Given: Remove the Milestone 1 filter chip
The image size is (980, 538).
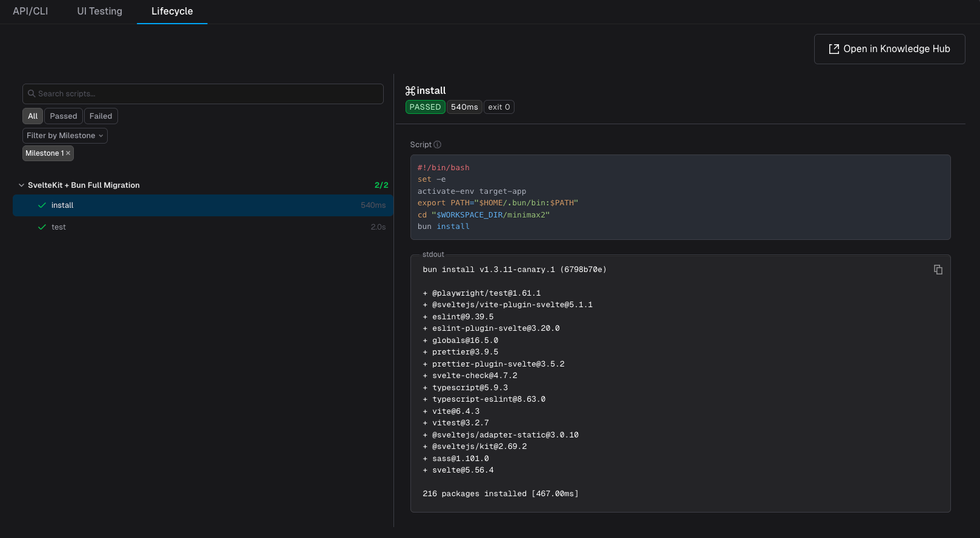Looking at the screenshot, I should pyautogui.click(x=68, y=153).
